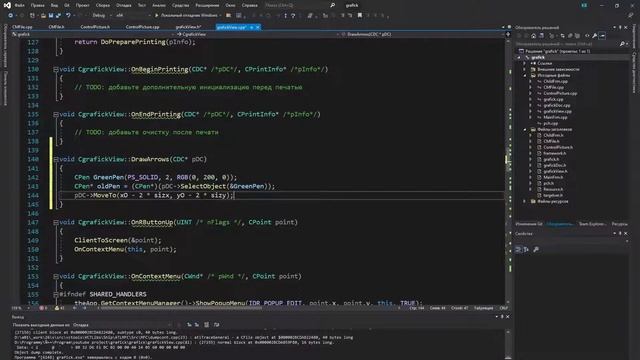640x360 pixels.
Task: Open the CgrafickView class scope dropdown
Action: [257, 34]
